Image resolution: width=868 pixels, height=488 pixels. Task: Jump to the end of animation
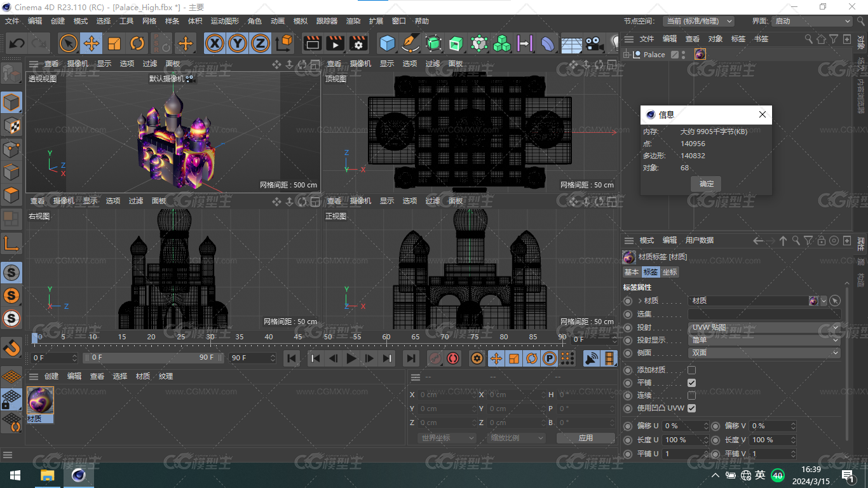click(411, 358)
